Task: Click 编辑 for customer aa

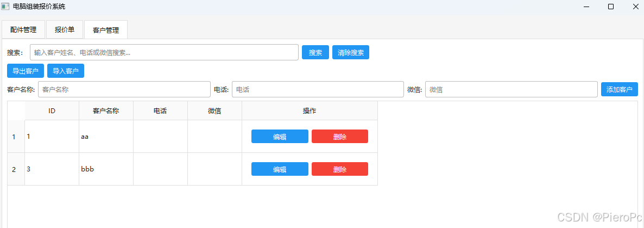Action: 280,136
